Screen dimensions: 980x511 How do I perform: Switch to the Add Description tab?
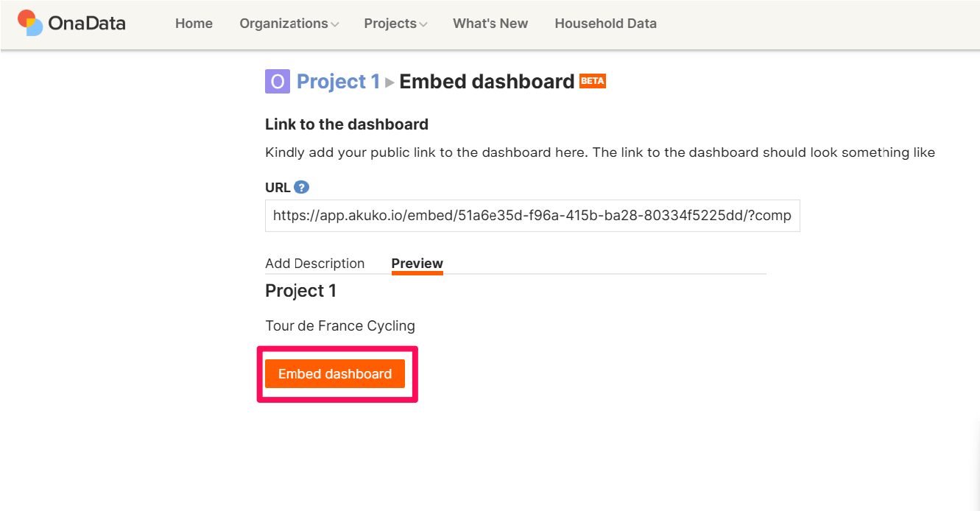click(x=314, y=264)
